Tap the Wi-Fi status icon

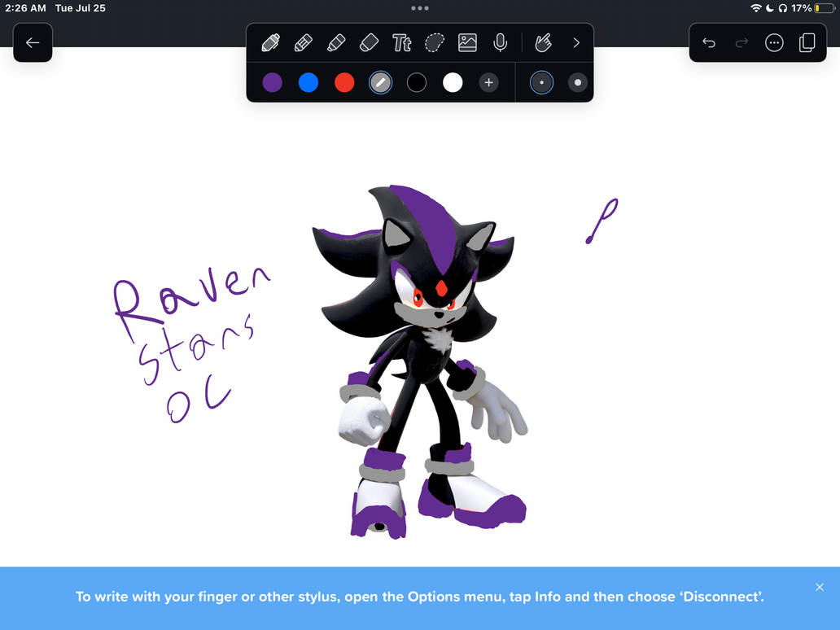click(755, 8)
